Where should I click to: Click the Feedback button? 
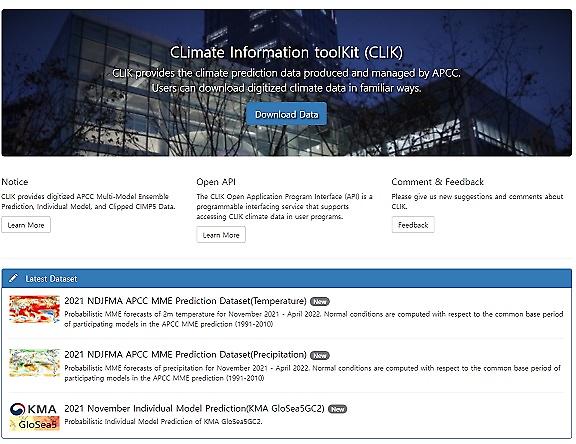coord(413,225)
